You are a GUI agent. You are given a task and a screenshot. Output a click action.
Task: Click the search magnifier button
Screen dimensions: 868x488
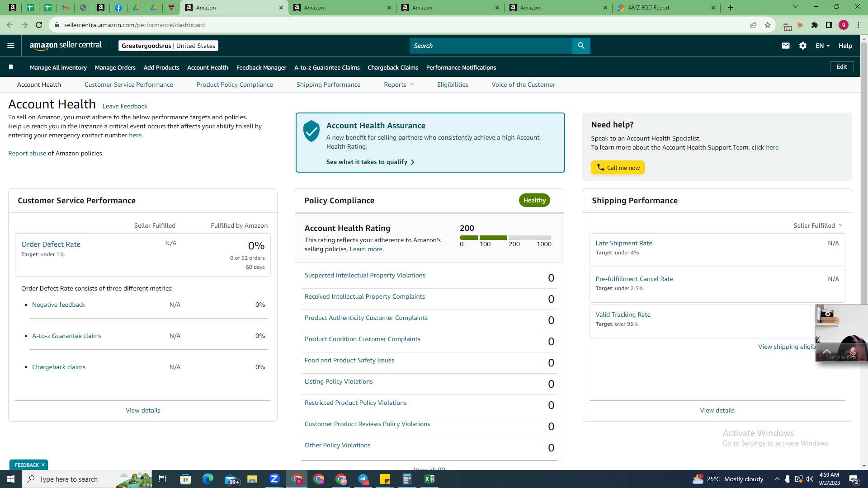tap(581, 46)
